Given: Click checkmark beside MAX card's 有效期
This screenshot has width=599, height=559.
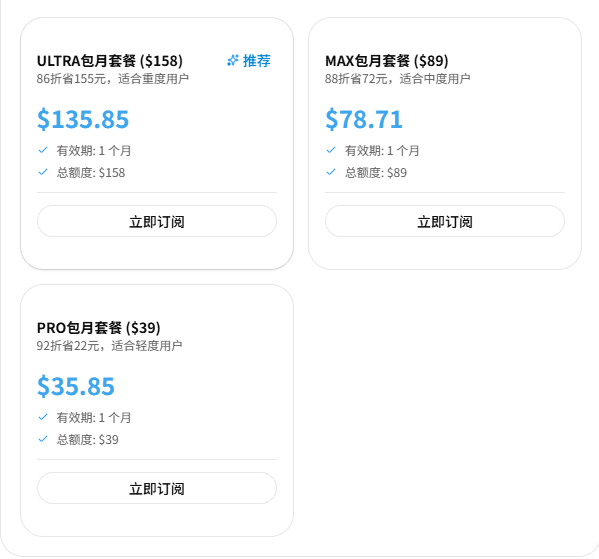Looking at the screenshot, I should tap(331, 150).
